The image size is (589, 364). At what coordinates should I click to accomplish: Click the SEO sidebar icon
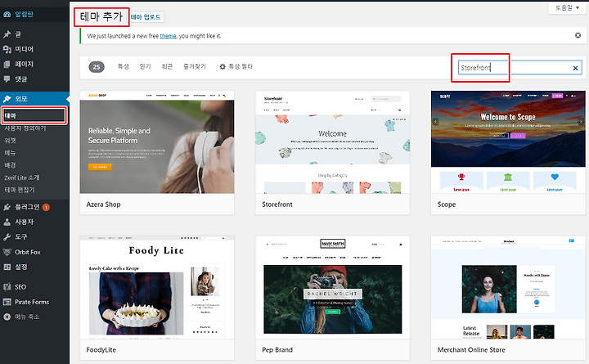coord(7,287)
